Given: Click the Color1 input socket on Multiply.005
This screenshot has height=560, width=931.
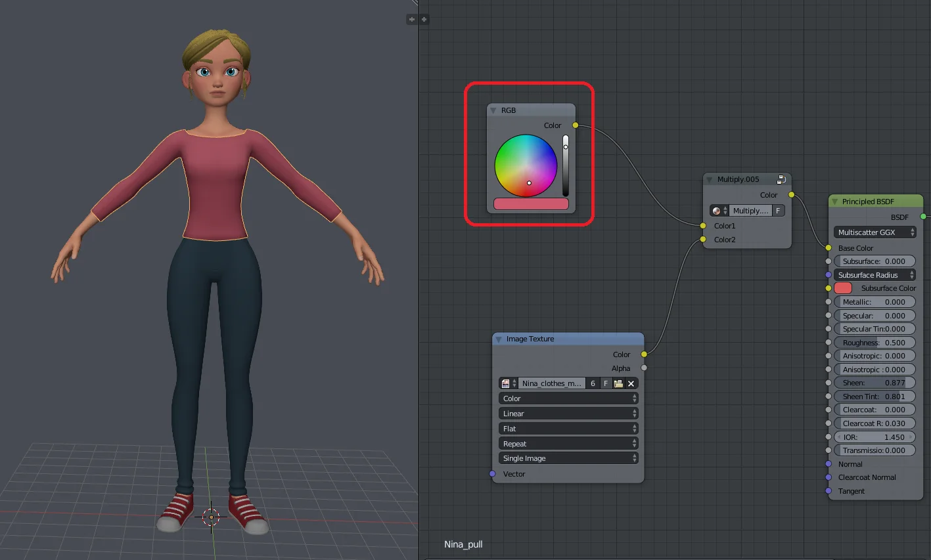Looking at the screenshot, I should point(702,225).
